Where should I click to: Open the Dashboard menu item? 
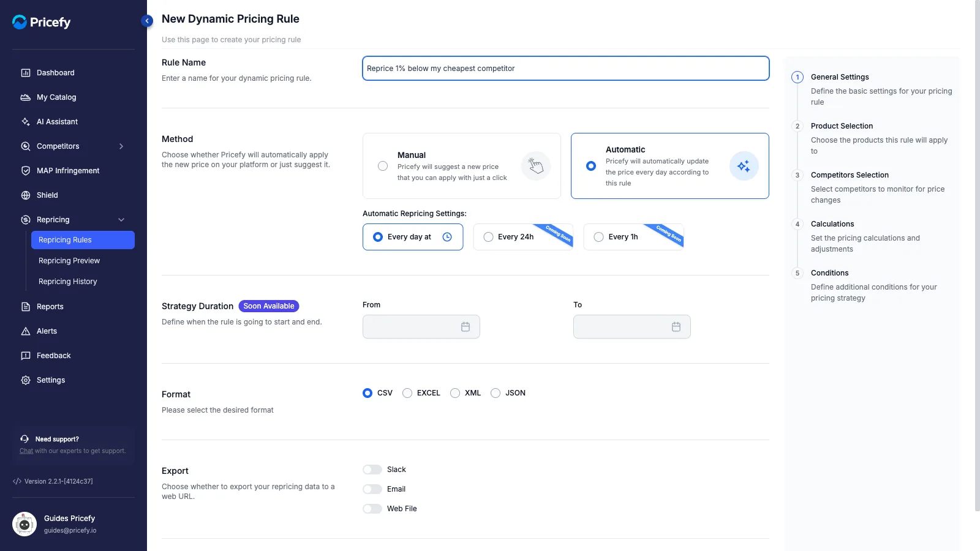(73, 73)
